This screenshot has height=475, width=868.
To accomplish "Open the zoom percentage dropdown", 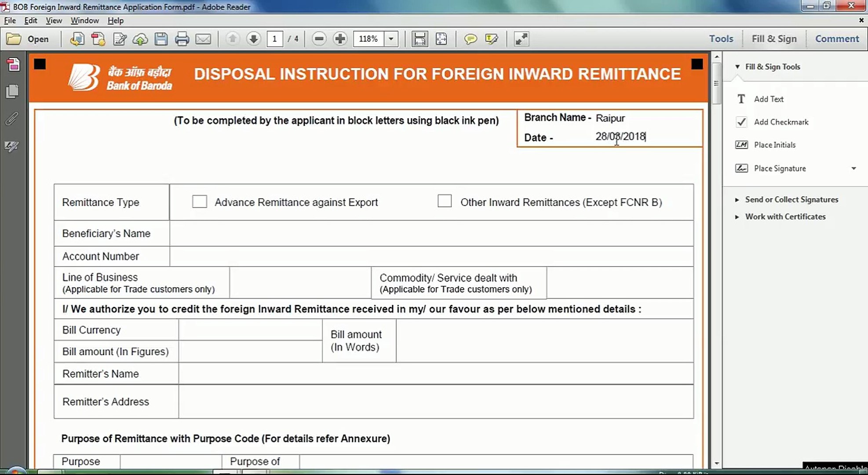I will pyautogui.click(x=390, y=39).
